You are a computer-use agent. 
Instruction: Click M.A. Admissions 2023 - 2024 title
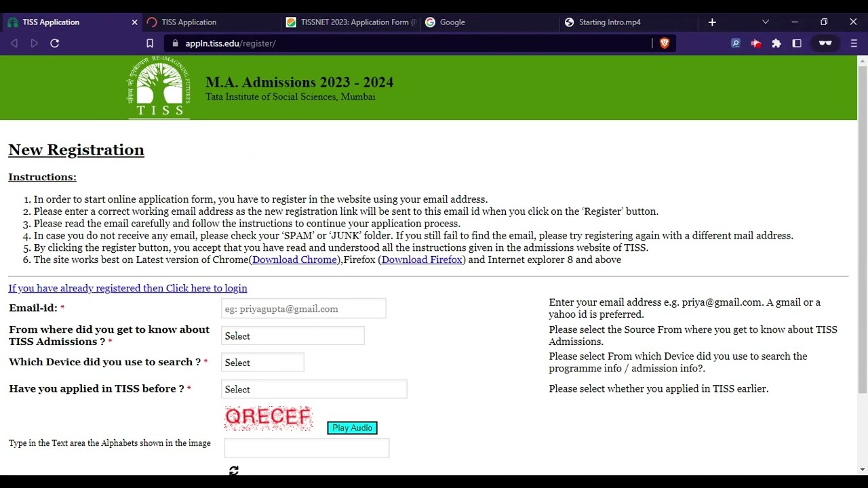299,82
